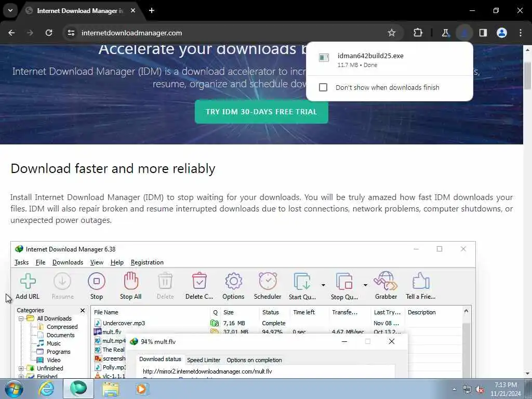Select the Compressed category
Image resolution: width=532 pixels, height=399 pixels.
click(x=62, y=327)
